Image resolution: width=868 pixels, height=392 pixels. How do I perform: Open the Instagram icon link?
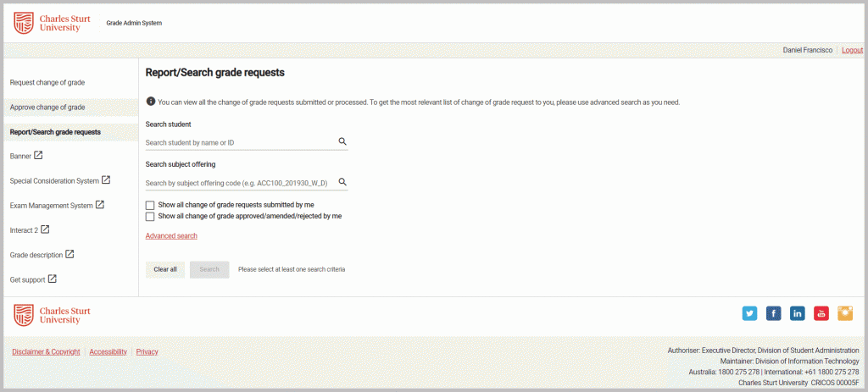pyautogui.click(x=845, y=313)
